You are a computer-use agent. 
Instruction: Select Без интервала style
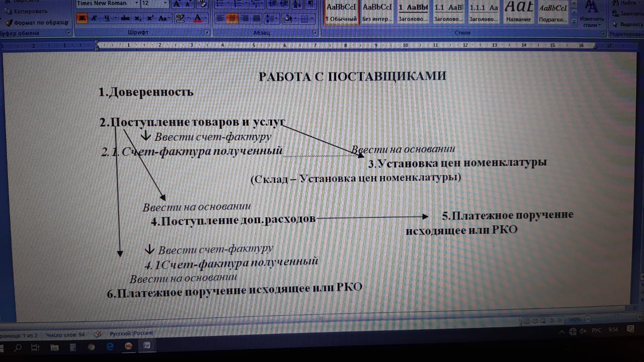tap(377, 13)
